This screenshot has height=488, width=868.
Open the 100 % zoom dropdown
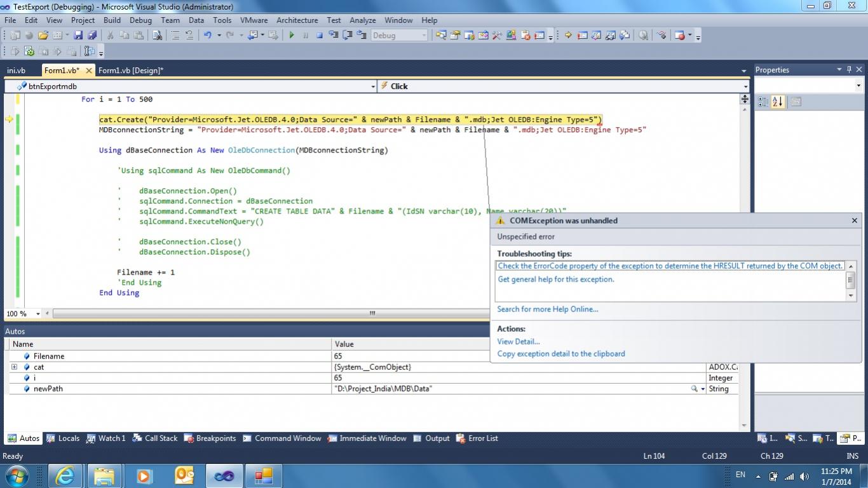point(38,314)
